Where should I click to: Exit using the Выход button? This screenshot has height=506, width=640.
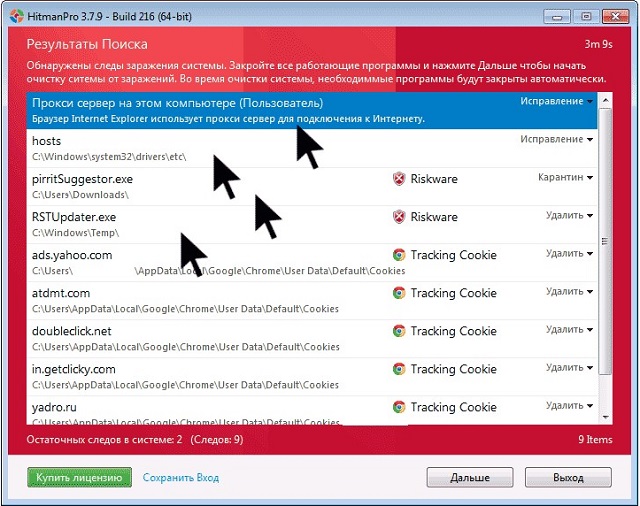pos(568,477)
